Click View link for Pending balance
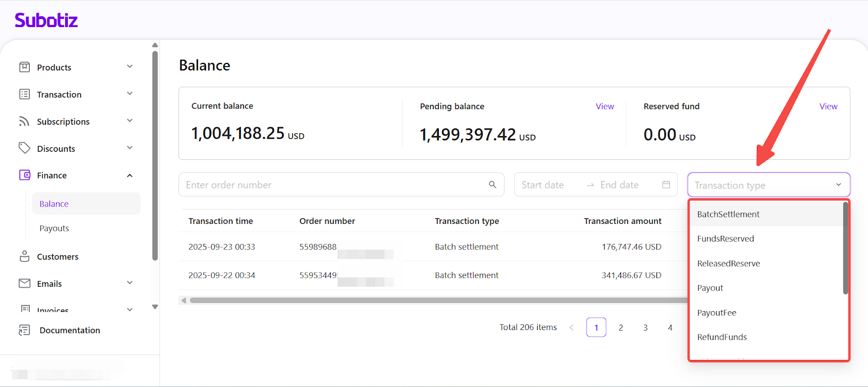 [604, 106]
